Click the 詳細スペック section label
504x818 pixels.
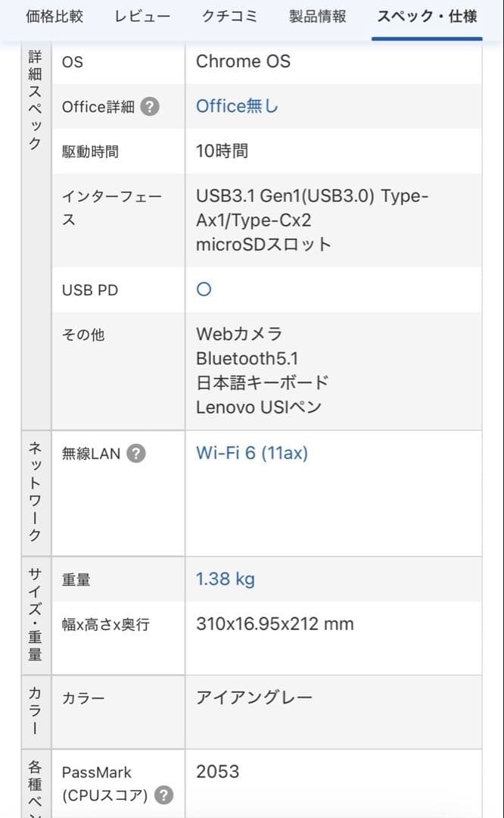coord(34,98)
